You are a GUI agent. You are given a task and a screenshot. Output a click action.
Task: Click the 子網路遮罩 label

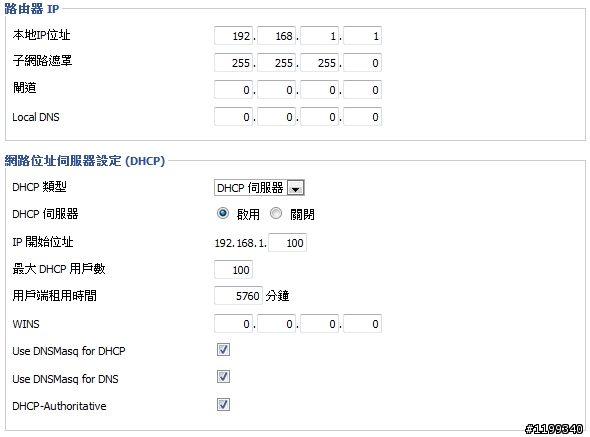pos(42,60)
